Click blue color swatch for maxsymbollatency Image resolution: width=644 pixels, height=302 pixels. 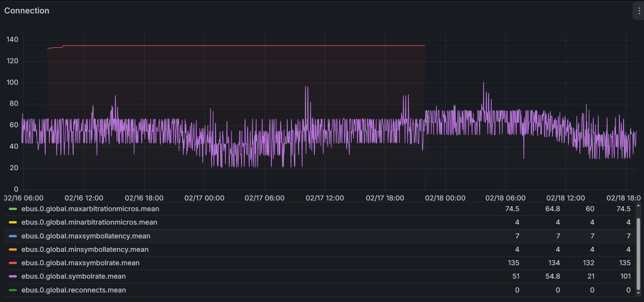click(x=13, y=236)
